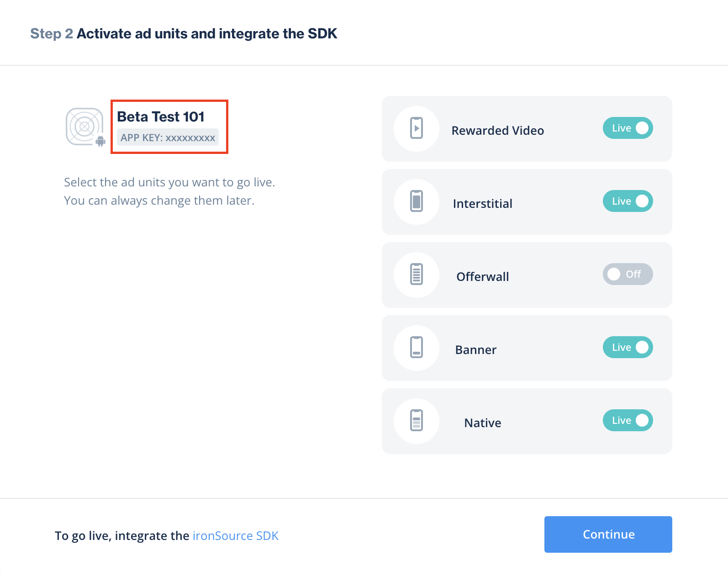Select the Interstitial label

[x=482, y=204]
